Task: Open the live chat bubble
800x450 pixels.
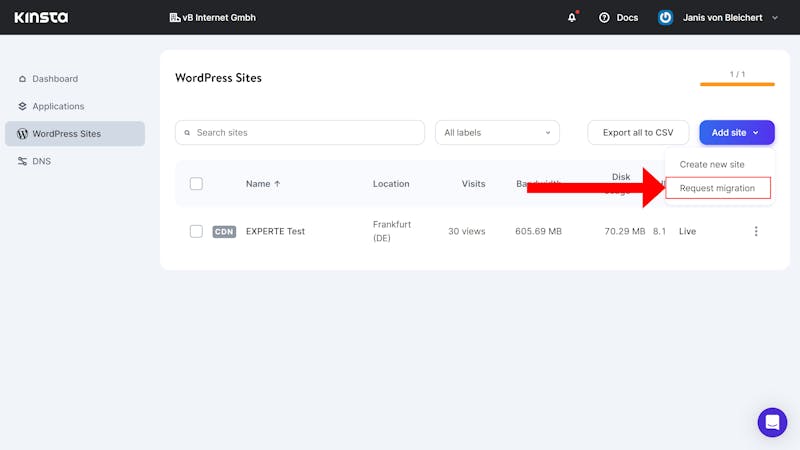Action: [772, 422]
